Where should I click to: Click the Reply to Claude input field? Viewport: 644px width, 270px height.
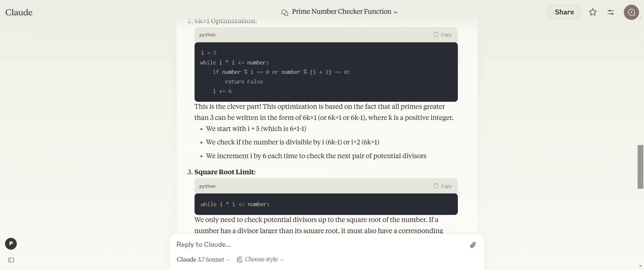pyautogui.click(x=319, y=245)
